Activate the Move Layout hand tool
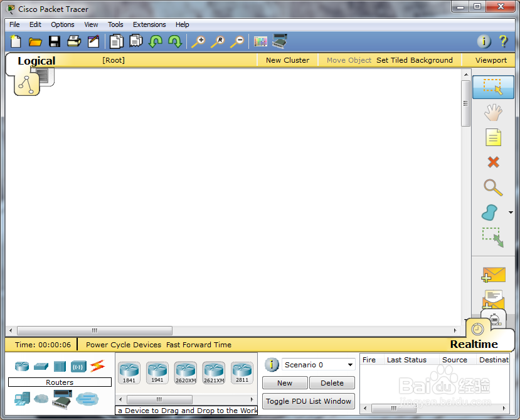Viewport: 520px width, 420px height. coord(493,112)
